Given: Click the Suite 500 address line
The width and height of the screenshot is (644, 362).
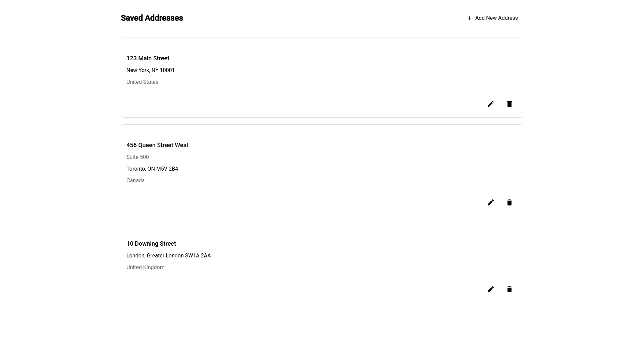Looking at the screenshot, I should (138, 157).
